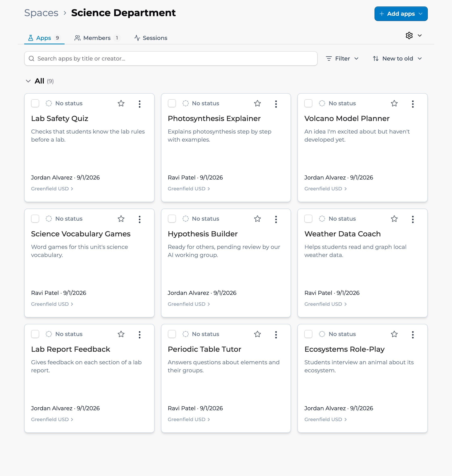
Task: Open the Ecosystems Role-Play title
Action: pyautogui.click(x=344, y=349)
